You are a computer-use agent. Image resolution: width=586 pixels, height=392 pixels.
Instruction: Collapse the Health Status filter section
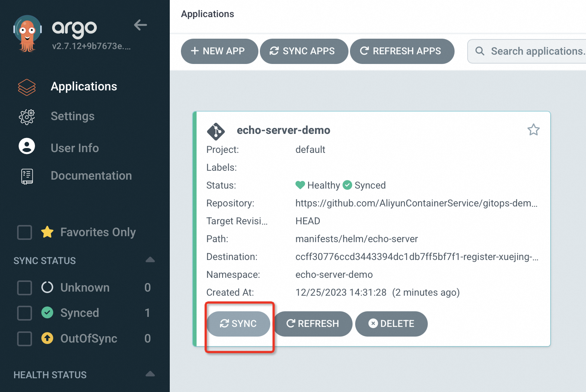(x=150, y=374)
